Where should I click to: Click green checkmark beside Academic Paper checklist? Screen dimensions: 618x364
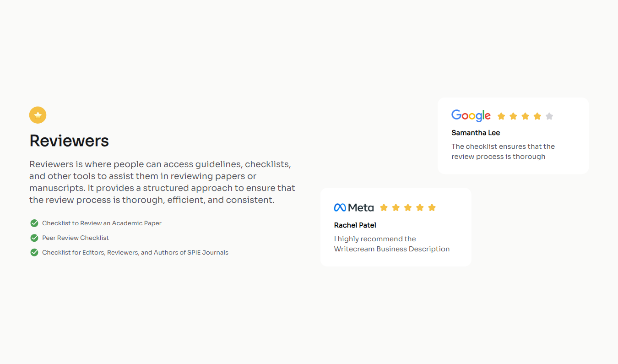click(x=34, y=223)
